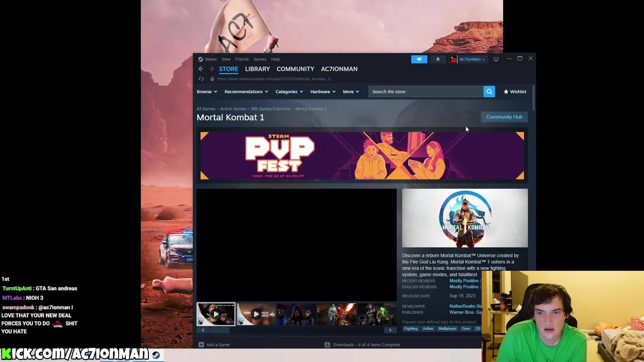Click the Add a Game label
Viewport: 644px width, 362px height.
click(218, 345)
